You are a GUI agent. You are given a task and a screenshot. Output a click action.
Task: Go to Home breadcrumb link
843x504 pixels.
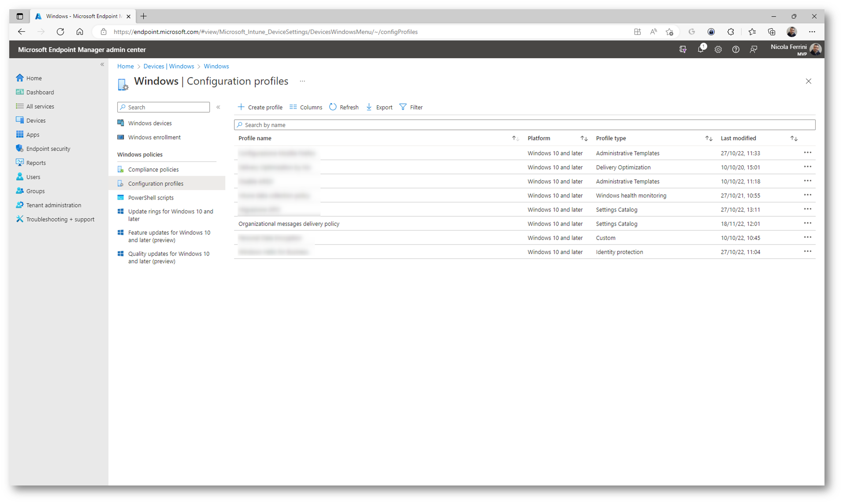click(x=125, y=66)
